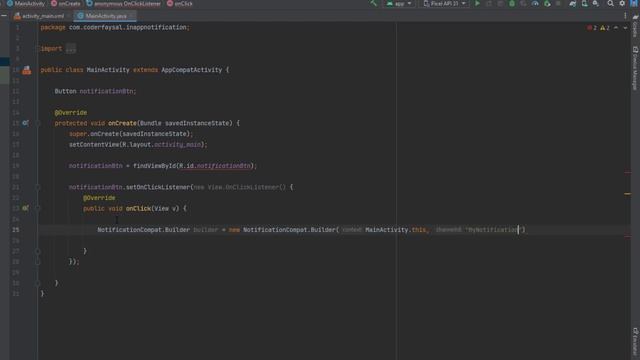Click super.onCreate(savedInstanceState) line
Screen dimensions: 640x360
(131, 134)
